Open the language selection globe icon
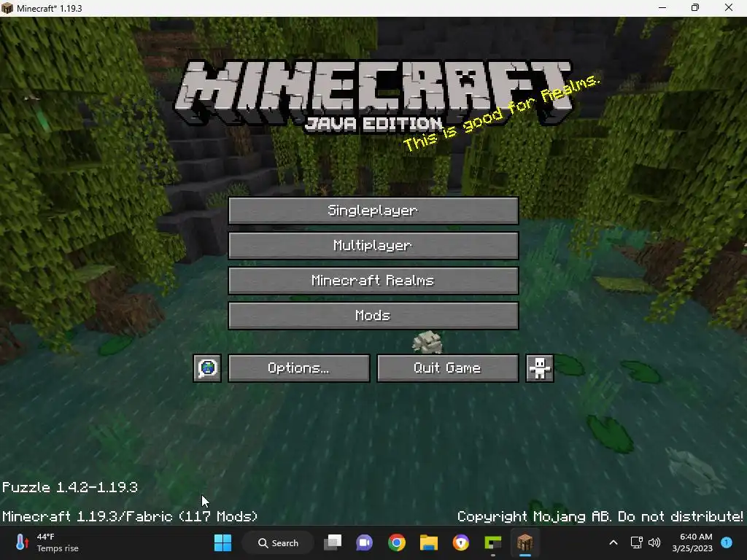 click(207, 368)
